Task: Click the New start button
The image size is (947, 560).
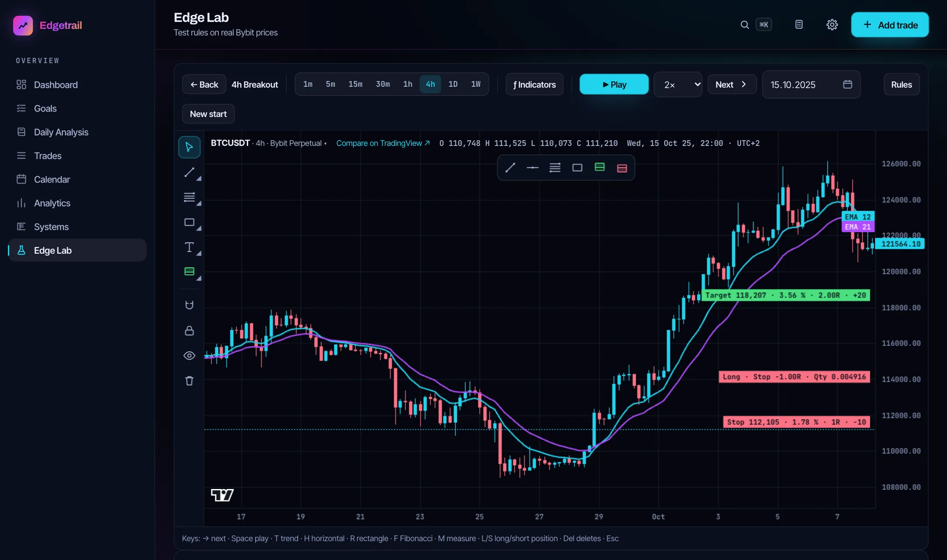Action: (x=208, y=114)
